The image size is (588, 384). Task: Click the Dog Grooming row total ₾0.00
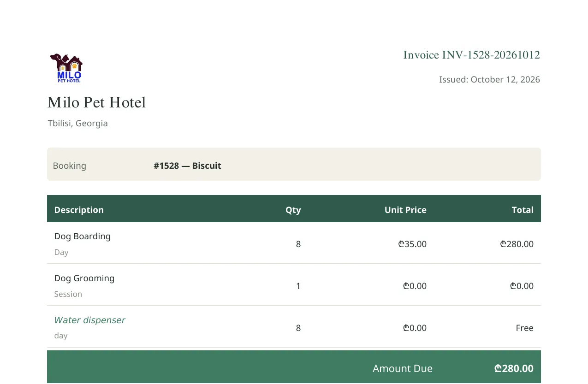click(x=522, y=286)
